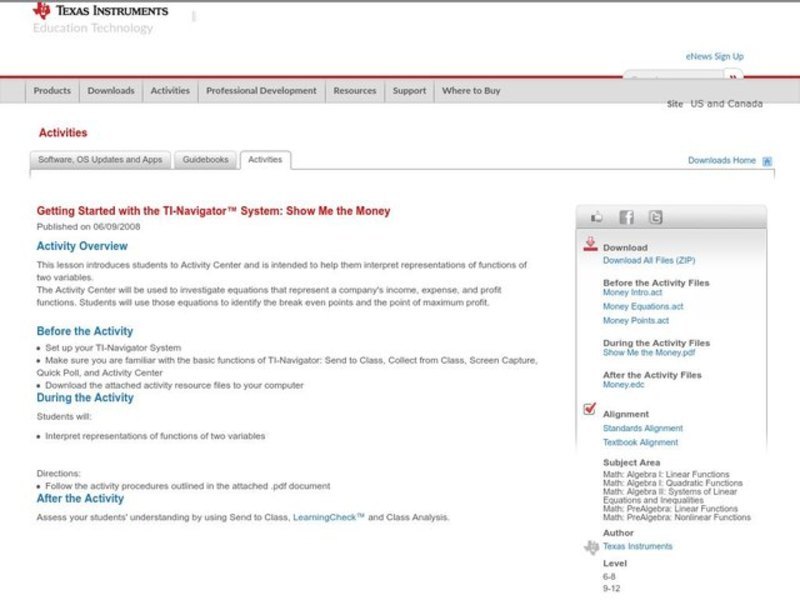Expand the Professional Development menu
This screenshot has height=600, width=800.
261,91
